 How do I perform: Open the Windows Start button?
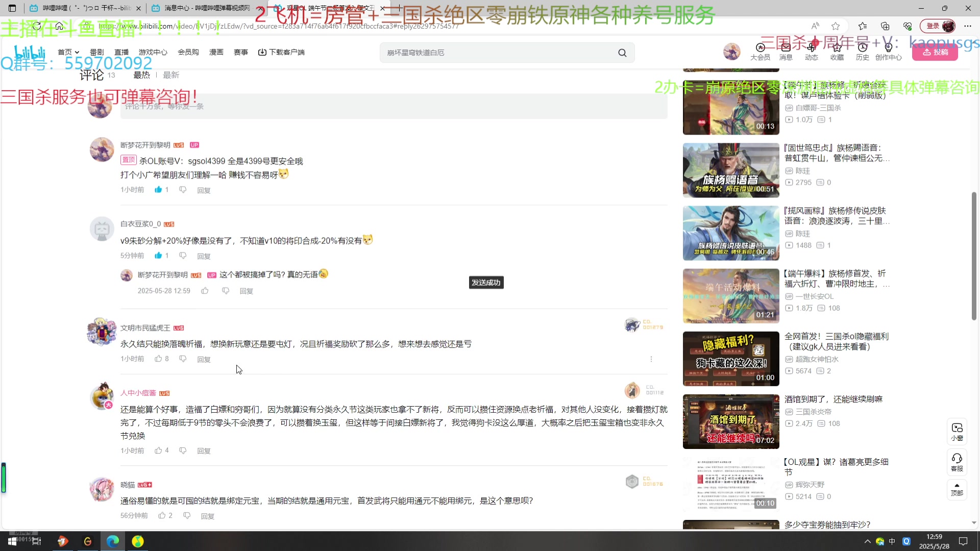(12, 541)
